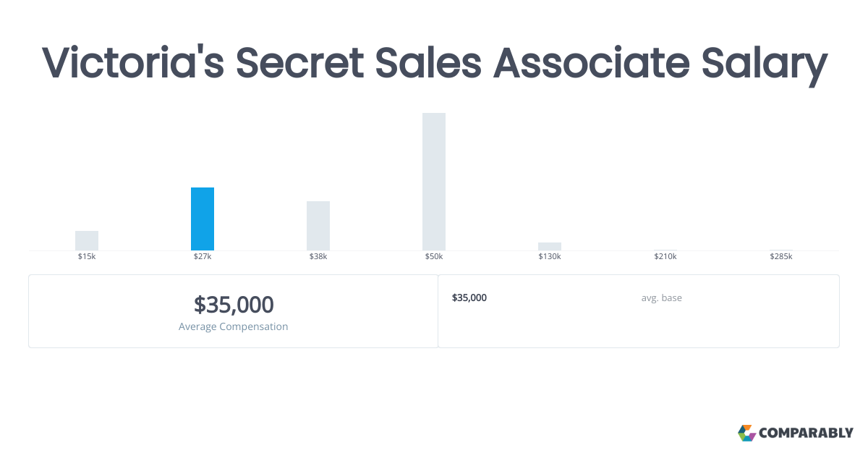Screen dimensions: 868x456
Task: Select the highlighted blue $27k bar
Action: (x=203, y=219)
